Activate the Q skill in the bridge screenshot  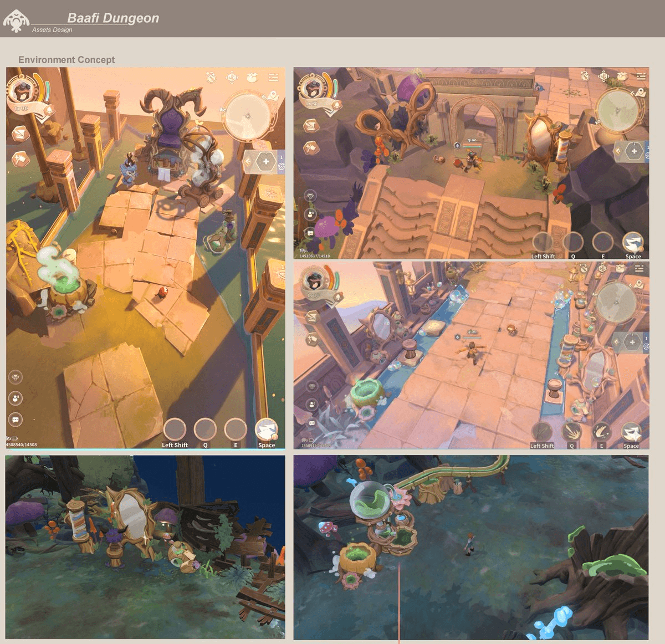571,433
